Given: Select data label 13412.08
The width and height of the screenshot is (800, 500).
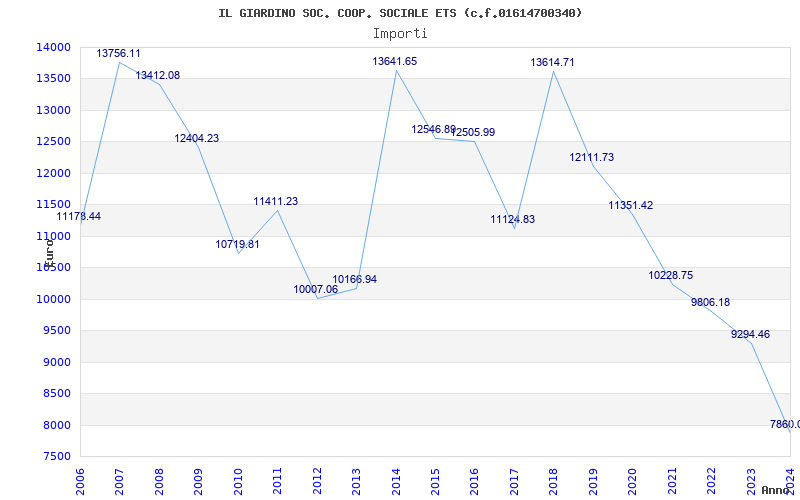Looking at the screenshot, I should coord(158,76).
